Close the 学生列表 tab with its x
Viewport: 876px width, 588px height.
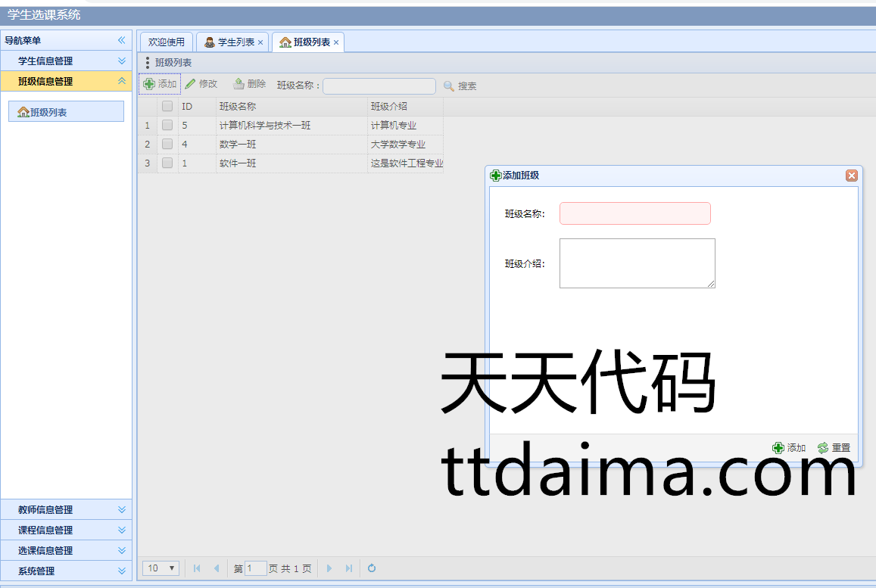tap(260, 42)
